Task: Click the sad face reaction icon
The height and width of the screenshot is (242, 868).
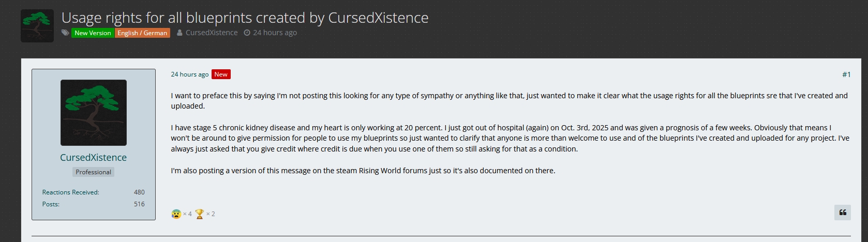Action: coord(176,214)
